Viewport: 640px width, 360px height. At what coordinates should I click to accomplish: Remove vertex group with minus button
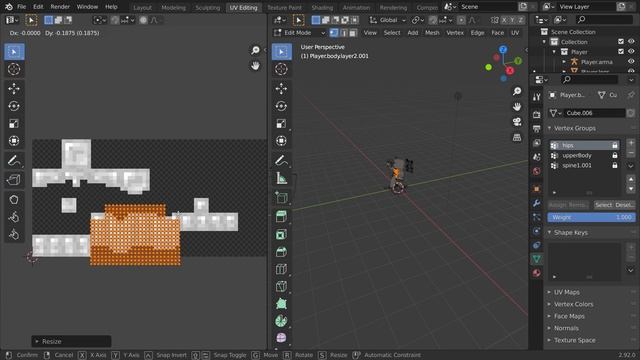point(631,153)
